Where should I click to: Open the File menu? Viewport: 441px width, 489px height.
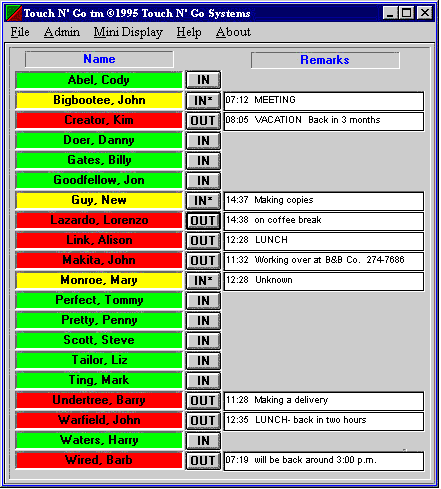[20, 32]
